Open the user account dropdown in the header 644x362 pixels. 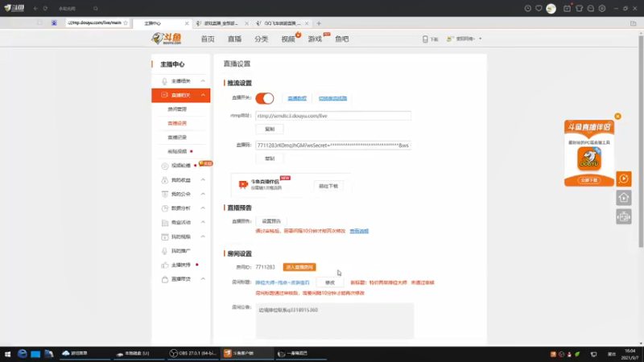pyautogui.click(x=464, y=39)
